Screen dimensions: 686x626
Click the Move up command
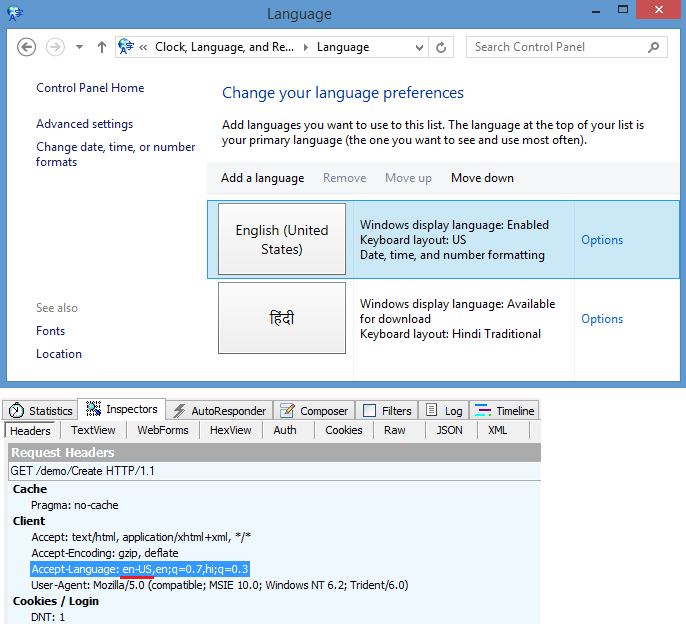pos(408,178)
